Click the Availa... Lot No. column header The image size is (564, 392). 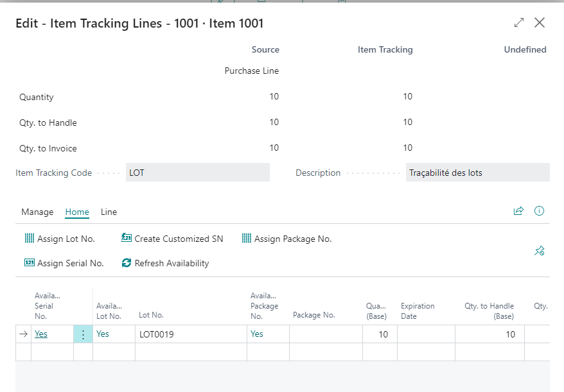pos(109,311)
